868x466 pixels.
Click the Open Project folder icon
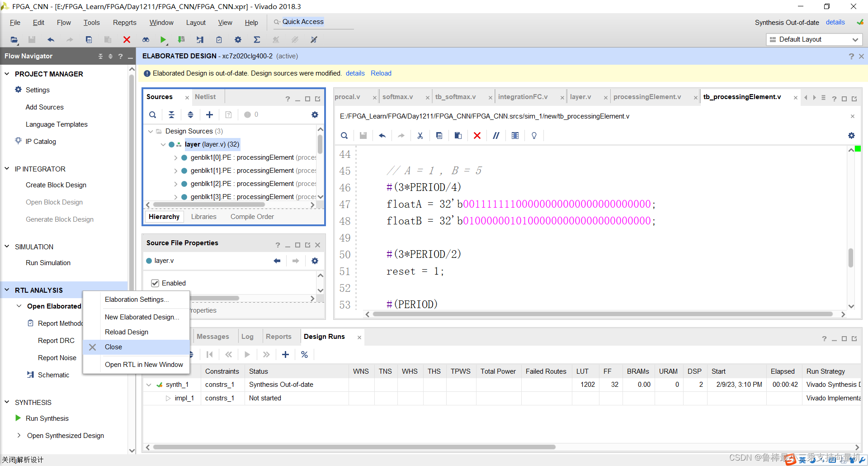pos(14,40)
